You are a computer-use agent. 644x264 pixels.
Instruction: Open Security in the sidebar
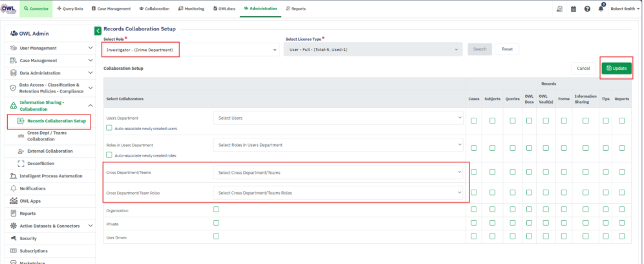click(x=28, y=238)
